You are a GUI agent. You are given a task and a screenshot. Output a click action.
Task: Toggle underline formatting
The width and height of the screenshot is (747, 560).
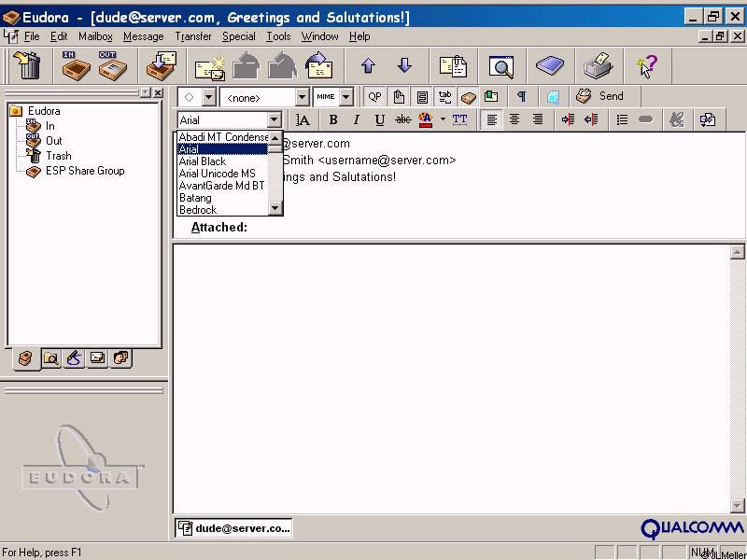click(380, 120)
